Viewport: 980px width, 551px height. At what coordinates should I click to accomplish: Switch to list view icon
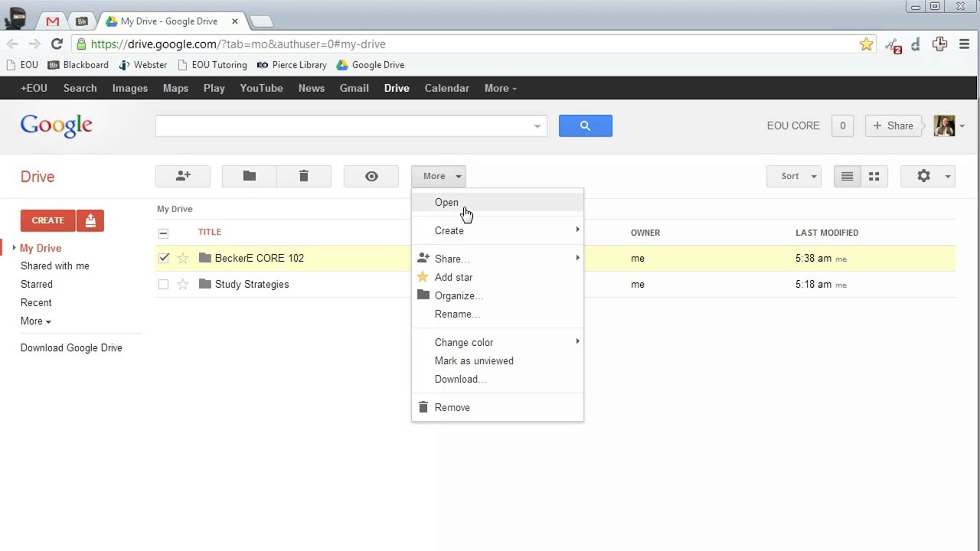point(847,176)
